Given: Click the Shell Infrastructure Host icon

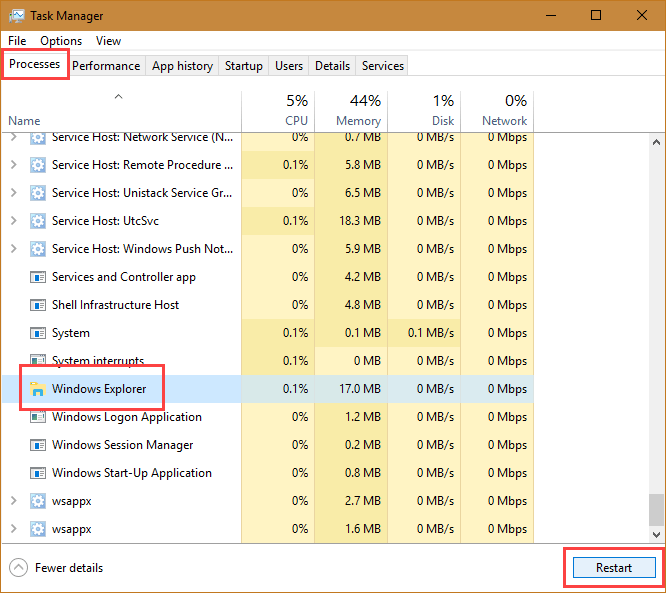Looking at the screenshot, I should [x=38, y=305].
